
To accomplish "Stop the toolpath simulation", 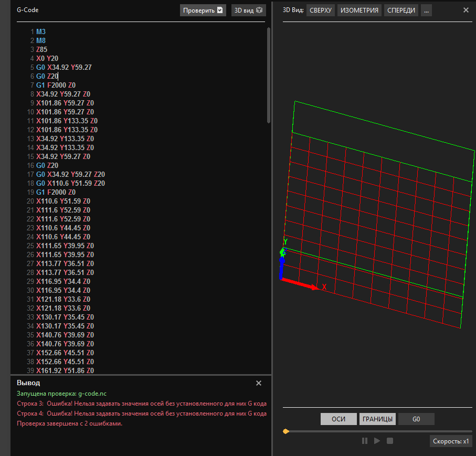I will tap(390, 441).
